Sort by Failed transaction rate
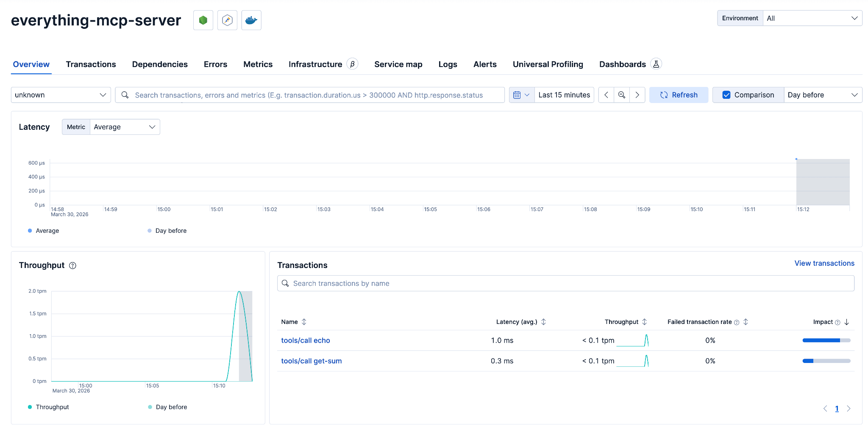 746,322
